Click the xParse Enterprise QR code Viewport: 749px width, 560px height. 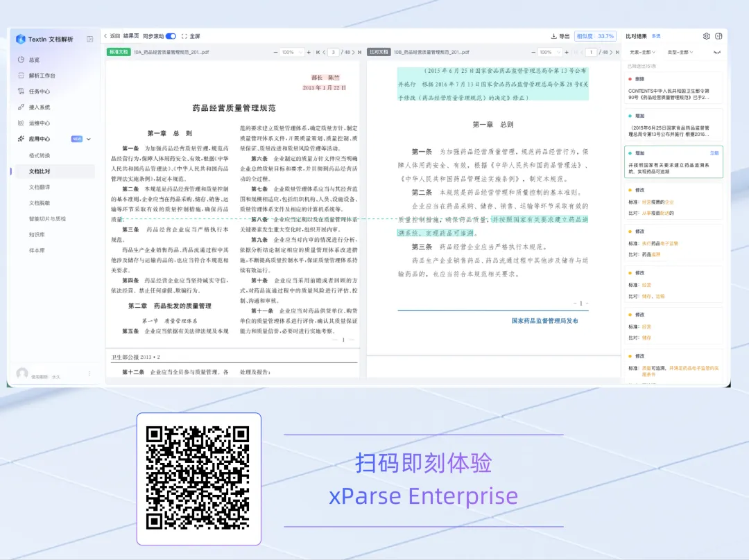tap(198, 478)
